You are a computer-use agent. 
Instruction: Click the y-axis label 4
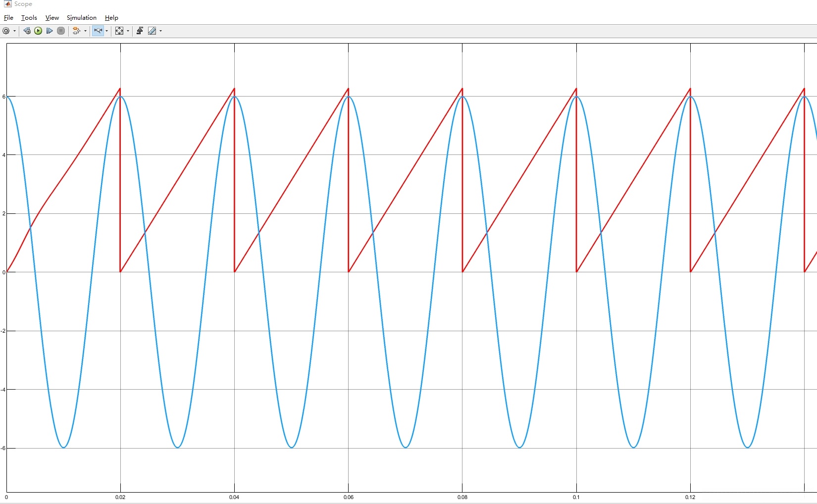4,155
